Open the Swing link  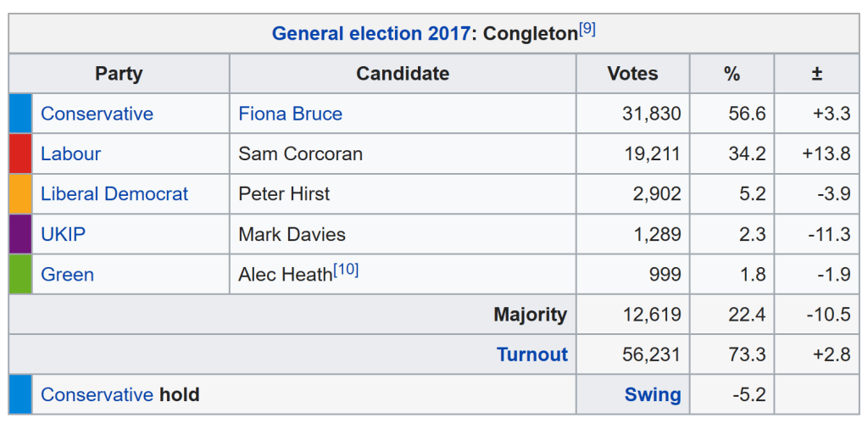click(x=653, y=394)
